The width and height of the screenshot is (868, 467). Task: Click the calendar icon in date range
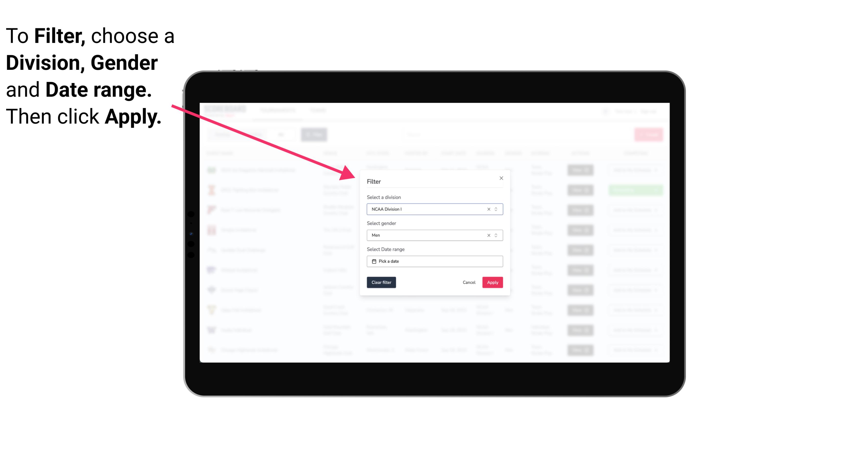[x=373, y=261]
